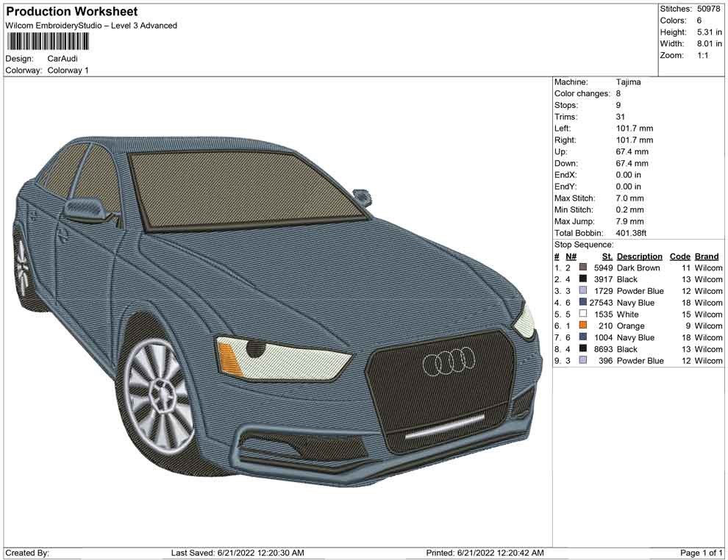The width and height of the screenshot is (728, 560).
Task: Click the White thread color swatch
Action: pos(582,315)
